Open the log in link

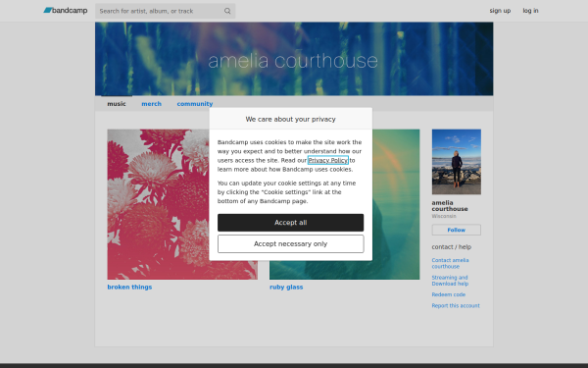click(530, 11)
